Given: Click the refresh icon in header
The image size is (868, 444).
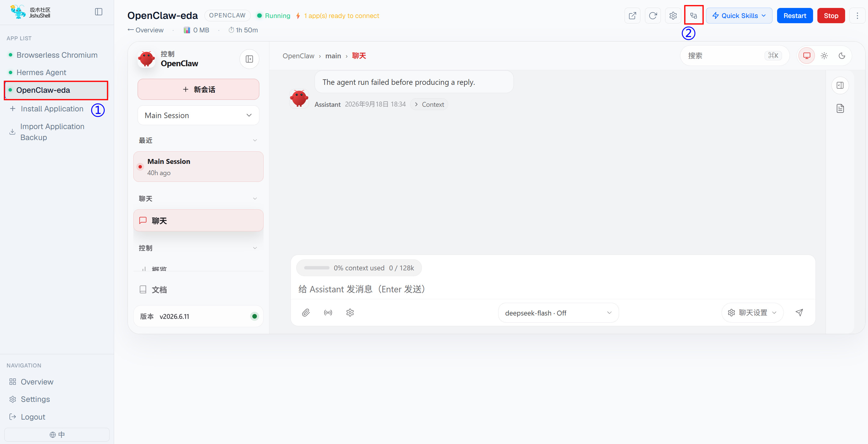Looking at the screenshot, I should [x=653, y=16].
